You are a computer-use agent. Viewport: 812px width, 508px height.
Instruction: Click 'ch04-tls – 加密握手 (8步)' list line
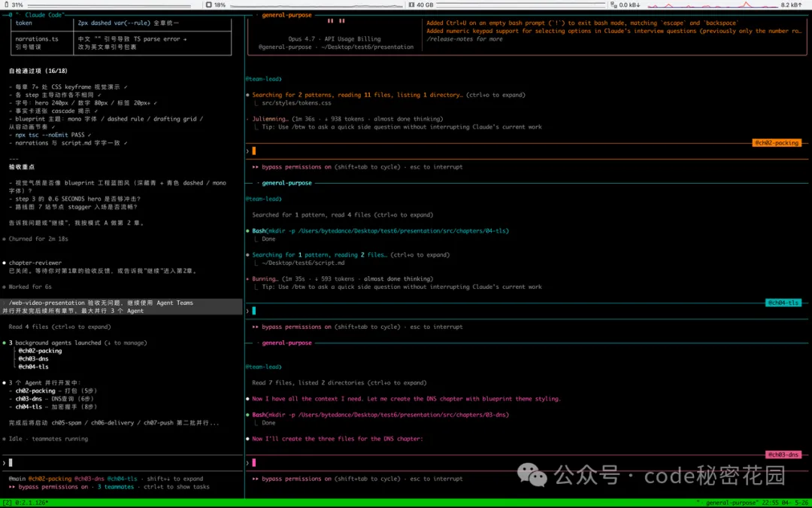click(x=56, y=407)
